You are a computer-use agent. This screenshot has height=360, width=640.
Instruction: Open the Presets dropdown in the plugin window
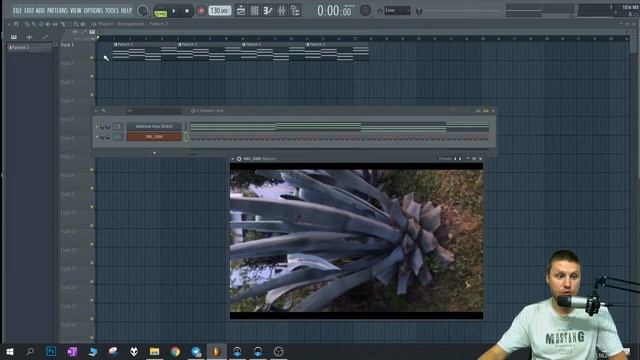click(x=445, y=159)
